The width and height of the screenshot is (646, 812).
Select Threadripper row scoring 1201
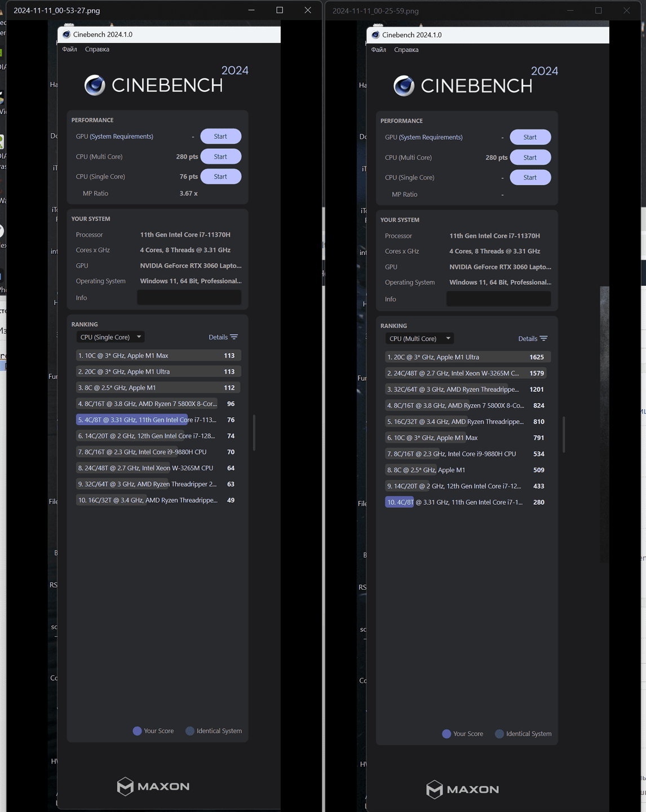pyautogui.click(x=468, y=390)
